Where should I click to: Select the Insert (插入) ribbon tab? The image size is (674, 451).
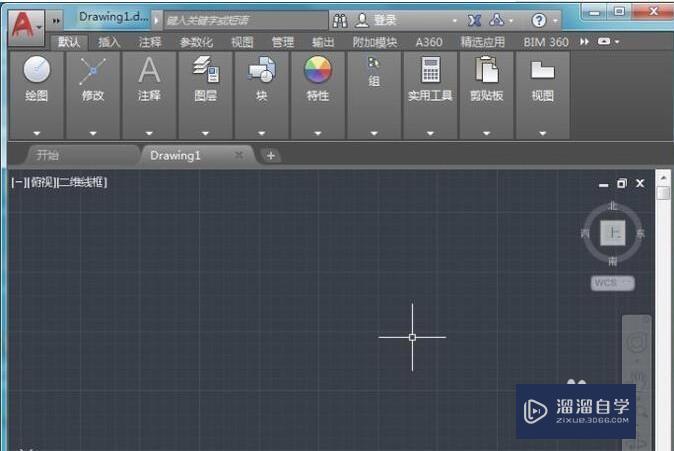pyautogui.click(x=109, y=42)
